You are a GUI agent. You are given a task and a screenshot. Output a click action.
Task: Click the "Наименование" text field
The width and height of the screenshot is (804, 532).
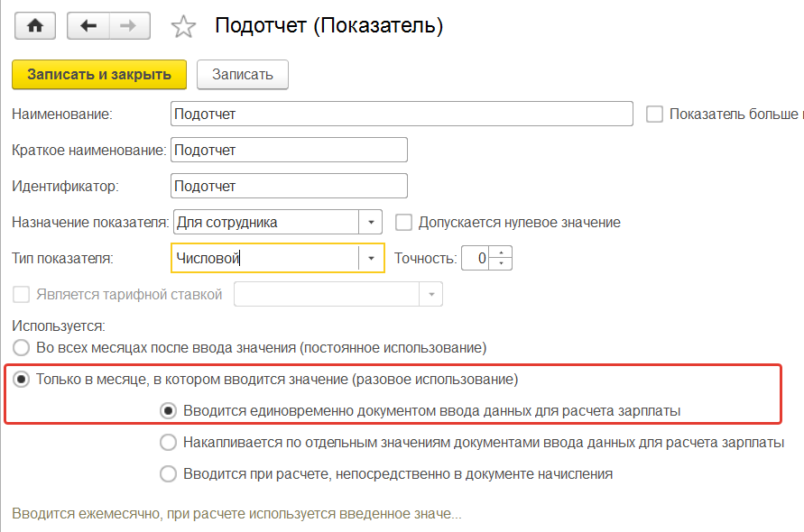click(x=401, y=115)
